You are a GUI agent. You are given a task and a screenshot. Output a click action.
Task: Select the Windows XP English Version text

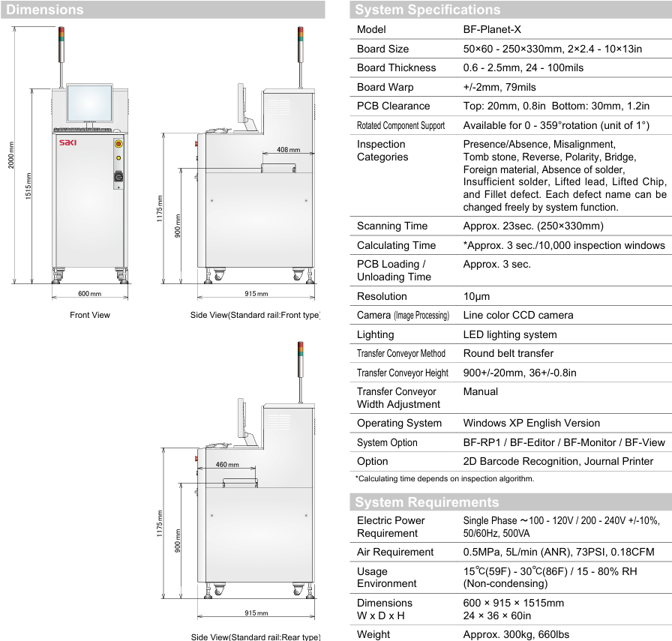click(531, 423)
